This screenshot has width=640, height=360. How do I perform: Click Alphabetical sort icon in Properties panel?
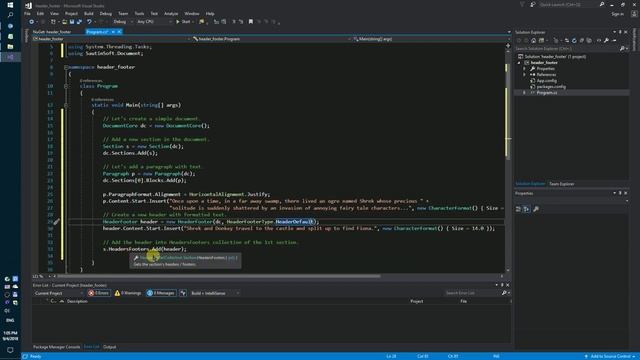(x=527, y=209)
